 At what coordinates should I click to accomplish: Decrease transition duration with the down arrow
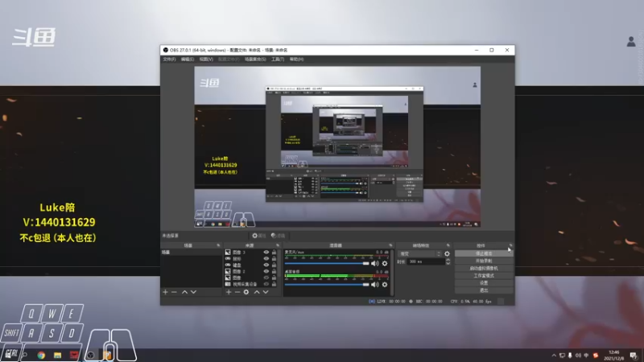(448, 263)
